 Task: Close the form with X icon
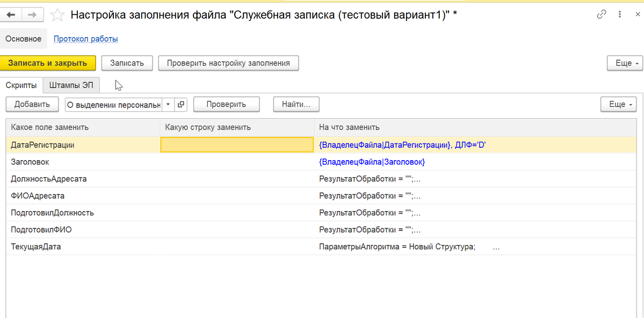tap(638, 15)
